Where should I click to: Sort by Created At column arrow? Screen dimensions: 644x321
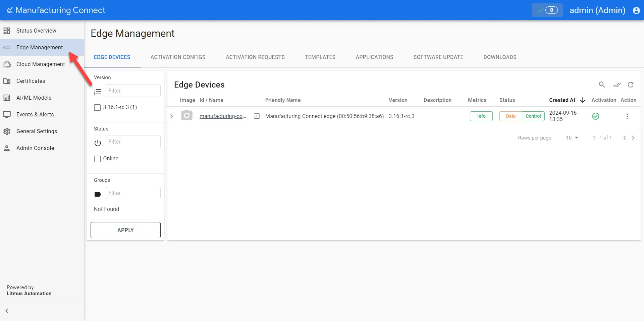583,100
